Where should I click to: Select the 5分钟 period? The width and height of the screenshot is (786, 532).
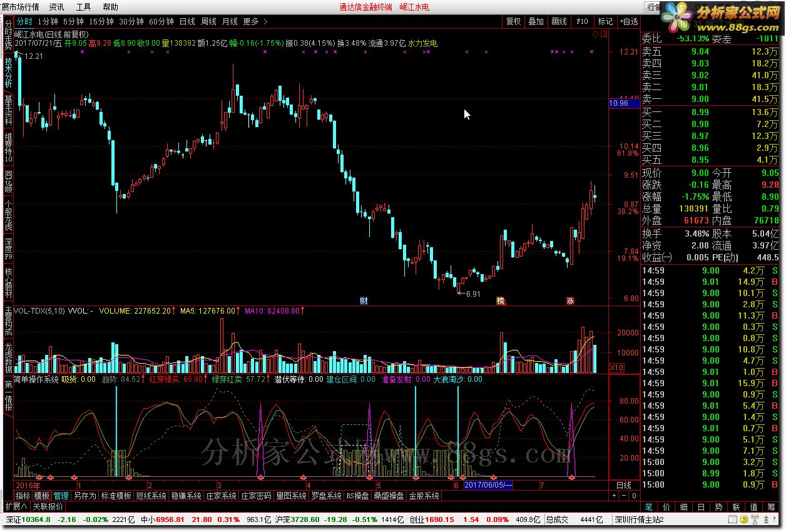74,21
